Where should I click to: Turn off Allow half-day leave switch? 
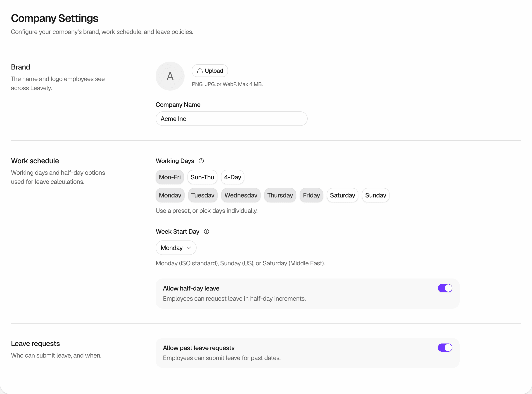(445, 288)
